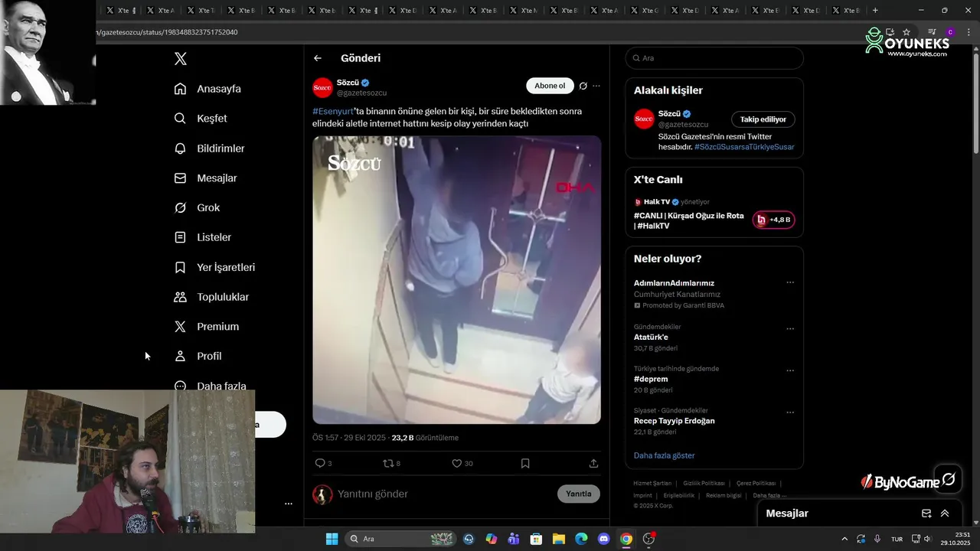Expand the Mesajlar drawer with double chevron
Screen dimensions: 980x551
tap(945, 514)
